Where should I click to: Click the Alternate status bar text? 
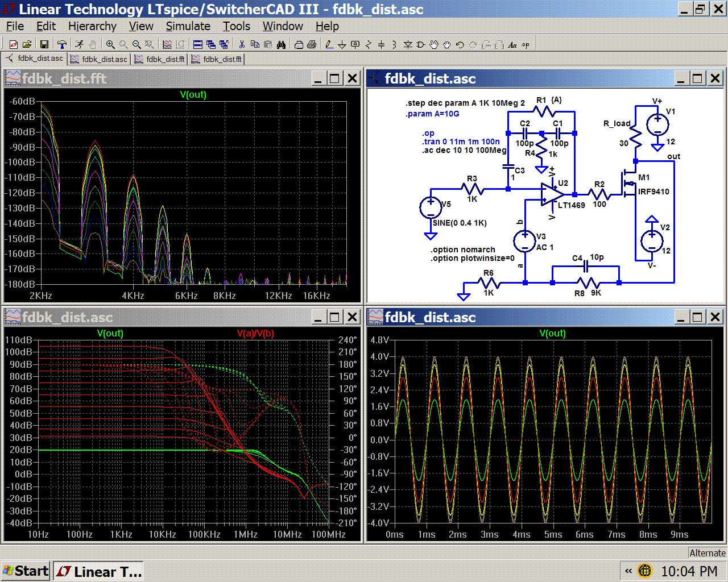[708, 553]
